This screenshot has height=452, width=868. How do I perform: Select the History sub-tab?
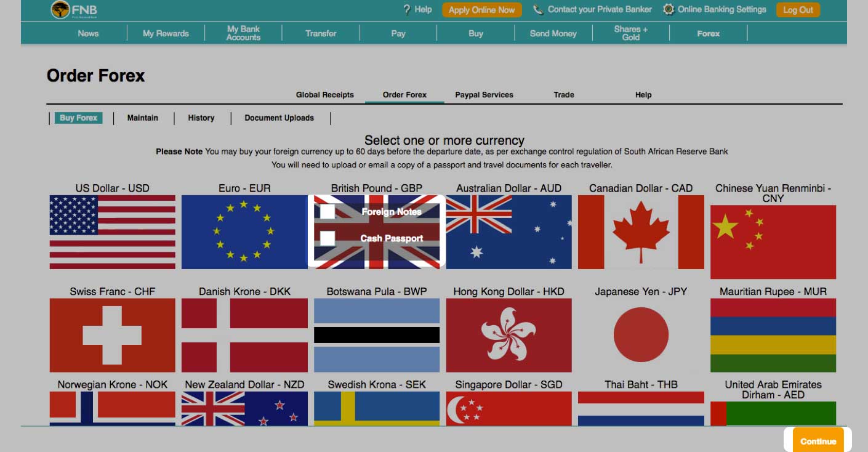(x=201, y=118)
